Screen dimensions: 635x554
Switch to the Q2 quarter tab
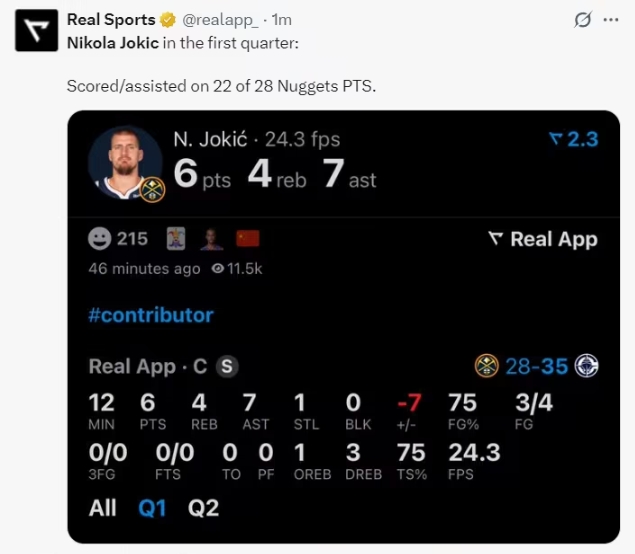[x=203, y=508]
